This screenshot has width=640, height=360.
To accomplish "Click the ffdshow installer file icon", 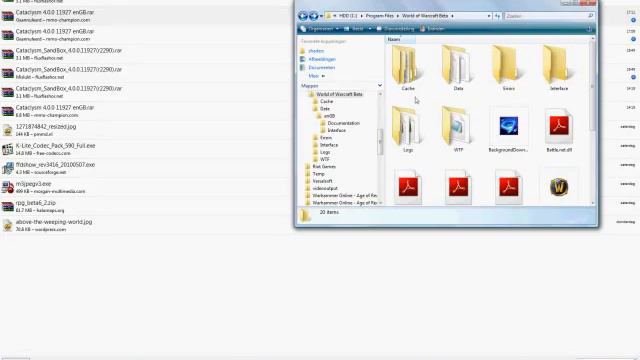I will [7, 169].
